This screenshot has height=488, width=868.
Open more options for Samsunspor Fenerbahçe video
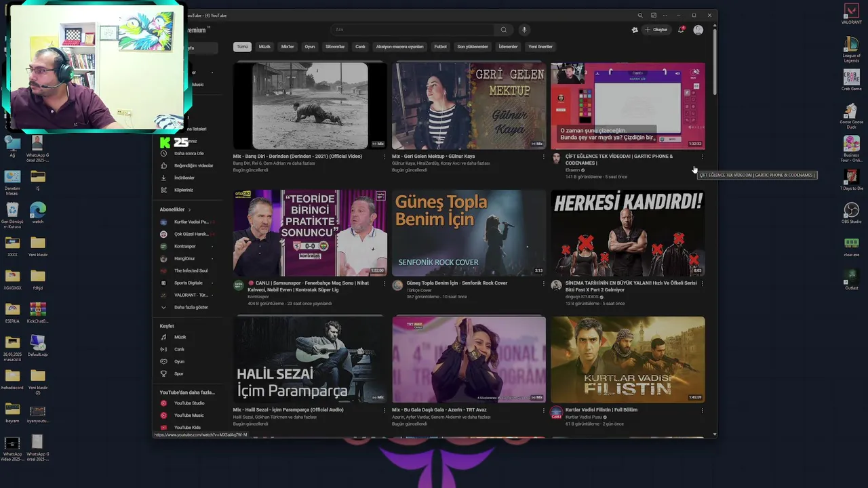point(384,283)
